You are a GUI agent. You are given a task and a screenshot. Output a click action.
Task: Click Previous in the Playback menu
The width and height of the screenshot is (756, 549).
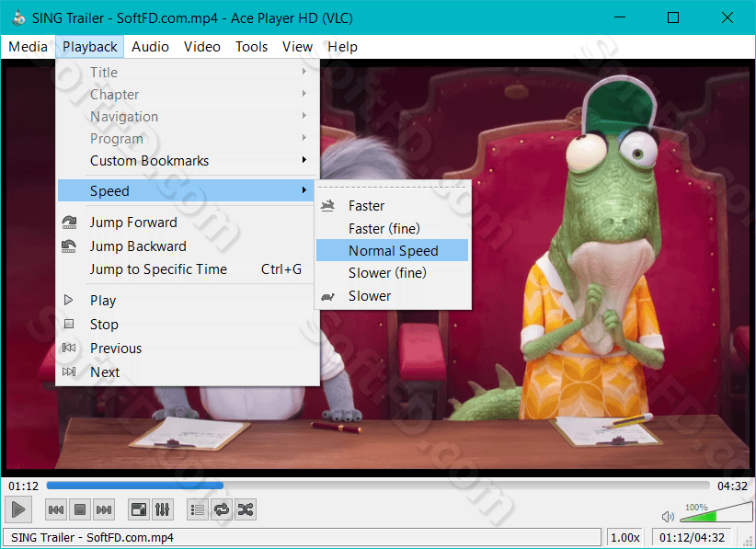point(186,348)
